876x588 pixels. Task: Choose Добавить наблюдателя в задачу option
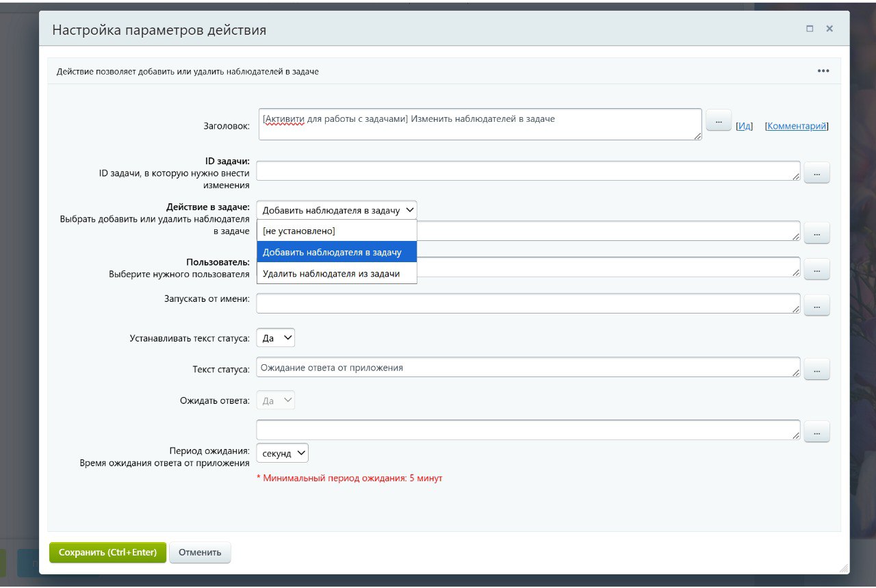click(x=332, y=253)
